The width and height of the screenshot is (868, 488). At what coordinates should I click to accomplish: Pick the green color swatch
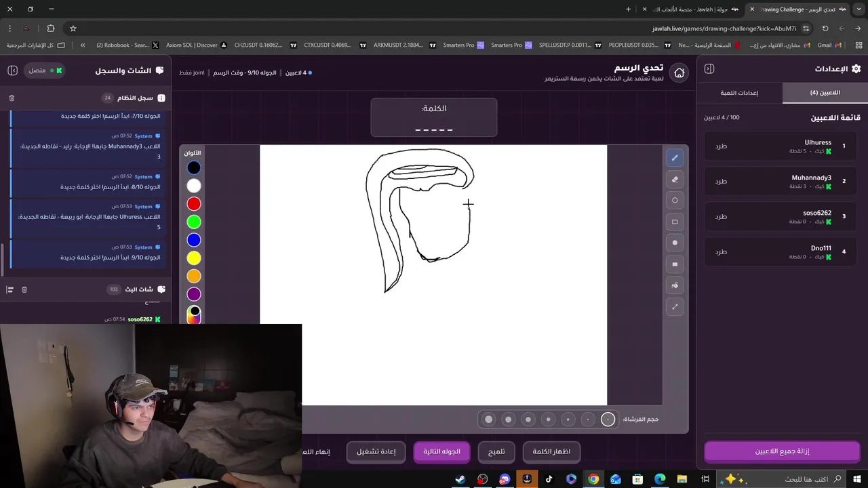click(x=194, y=222)
